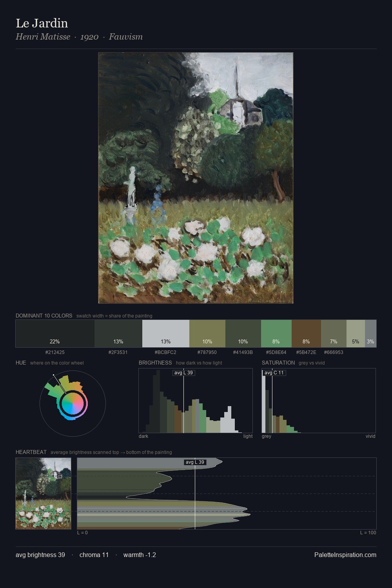
Task: Click the SATURATION section heading
Action: (278, 363)
